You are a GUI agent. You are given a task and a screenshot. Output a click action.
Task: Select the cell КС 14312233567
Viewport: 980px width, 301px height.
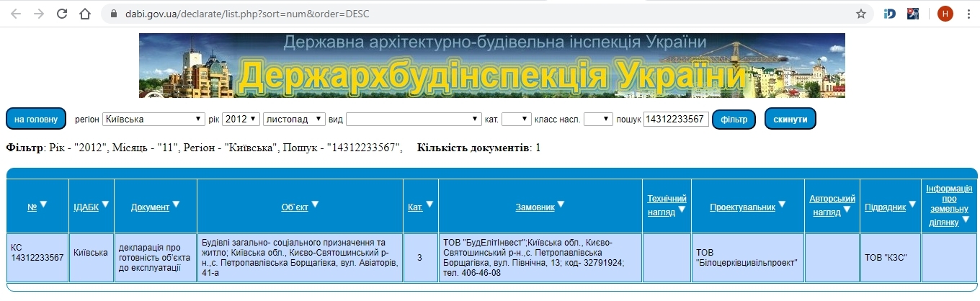[x=37, y=257]
